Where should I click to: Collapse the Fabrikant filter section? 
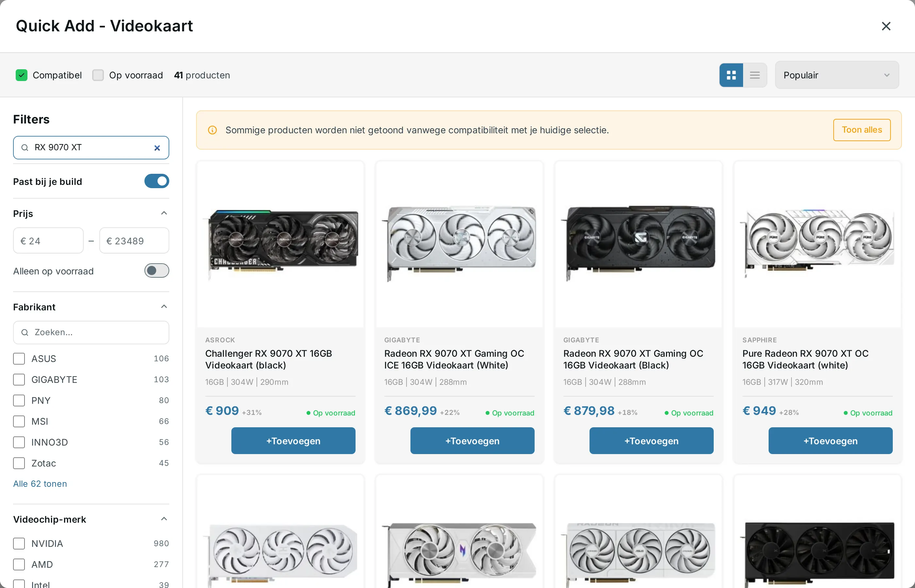[x=164, y=307]
